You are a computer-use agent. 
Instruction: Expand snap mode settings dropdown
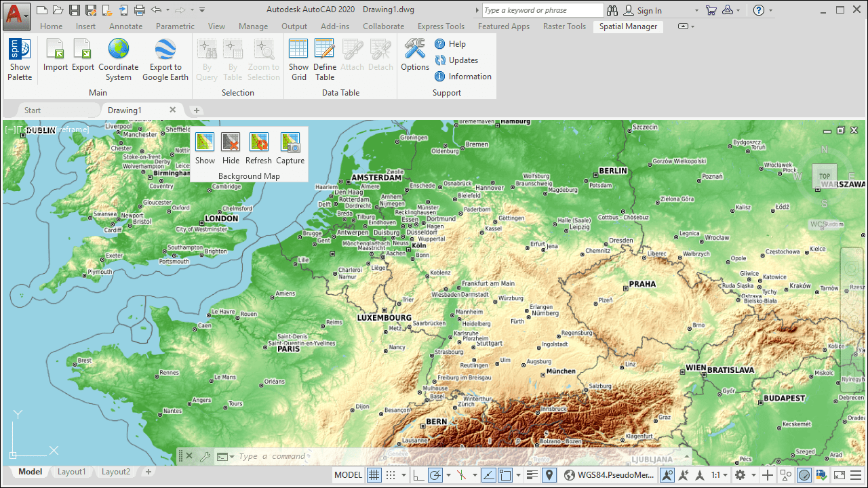click(403, 475)
